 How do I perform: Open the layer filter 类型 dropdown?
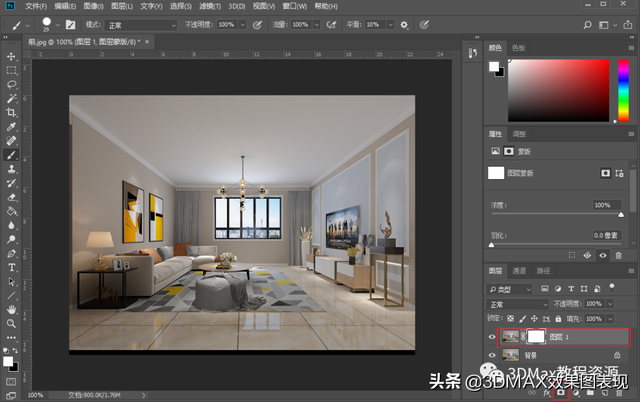(x=509, y=289)
